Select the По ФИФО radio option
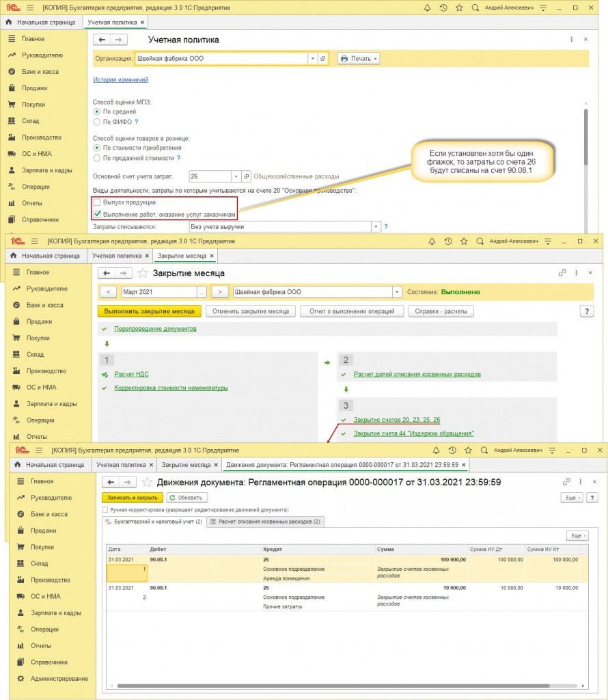Image resolution: width=608 pixels, height=700 pixels. click(x=97, y=122)
